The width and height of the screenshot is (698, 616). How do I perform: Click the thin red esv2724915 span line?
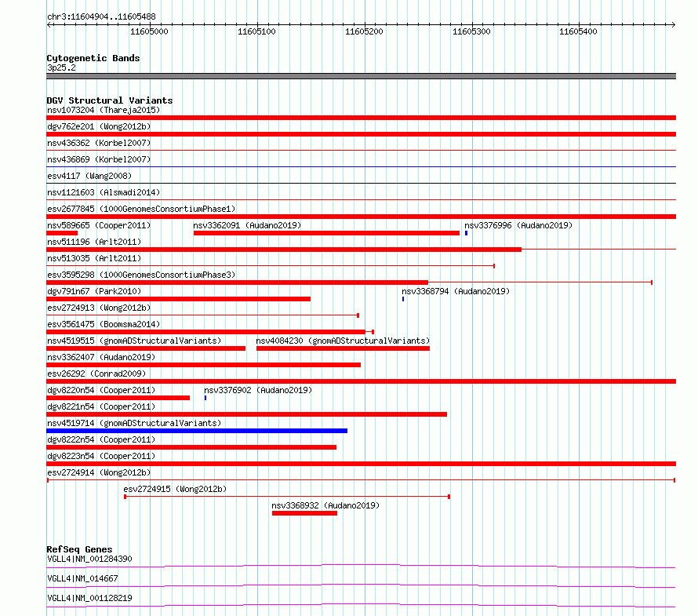tap(287, 497)
